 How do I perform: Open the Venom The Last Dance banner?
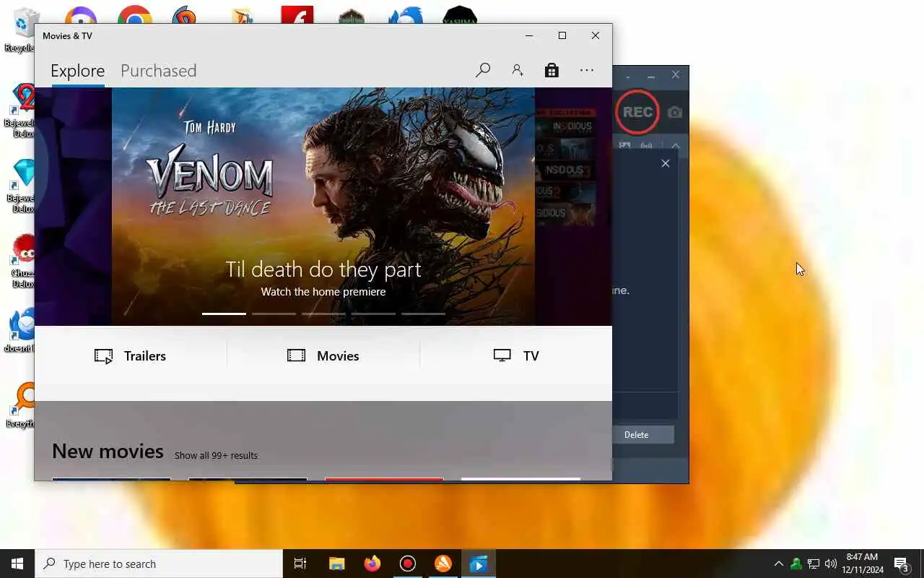point(323,206)
